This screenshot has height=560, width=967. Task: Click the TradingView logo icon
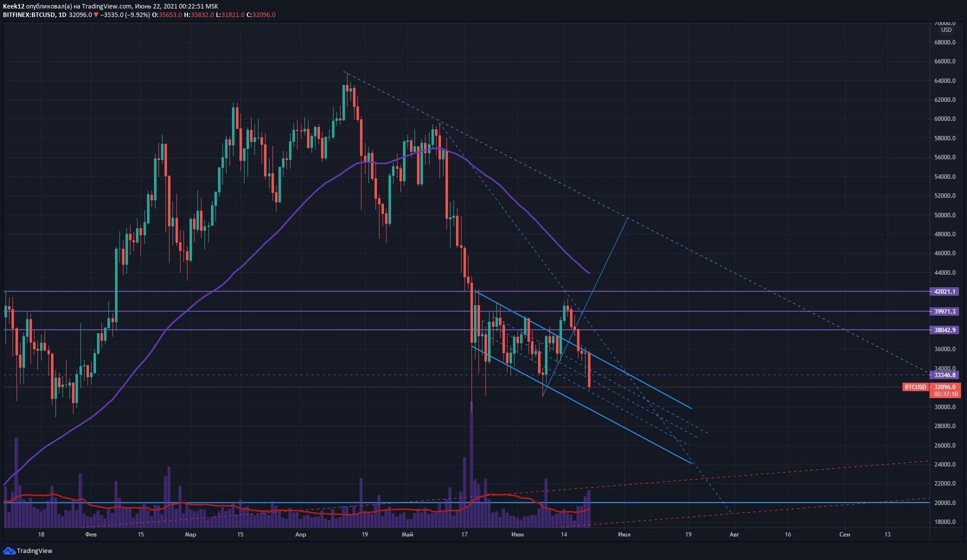tap(9, 551)
